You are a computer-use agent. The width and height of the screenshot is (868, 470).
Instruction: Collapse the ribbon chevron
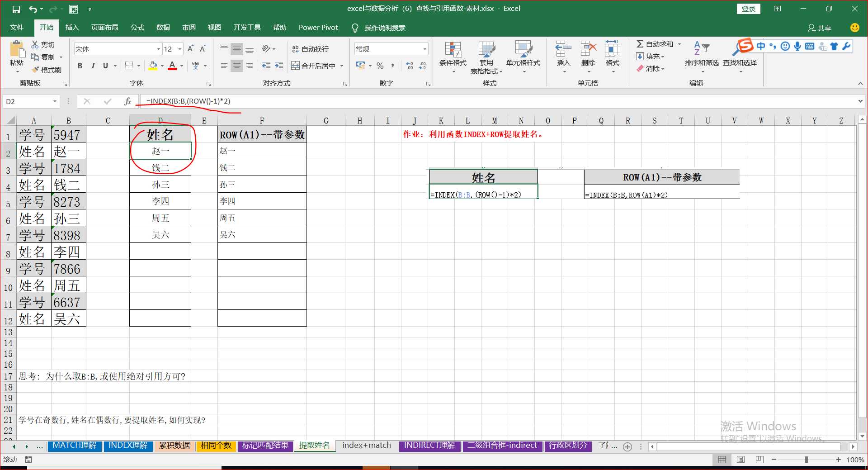pyautogui.click(x=860, y=83)
